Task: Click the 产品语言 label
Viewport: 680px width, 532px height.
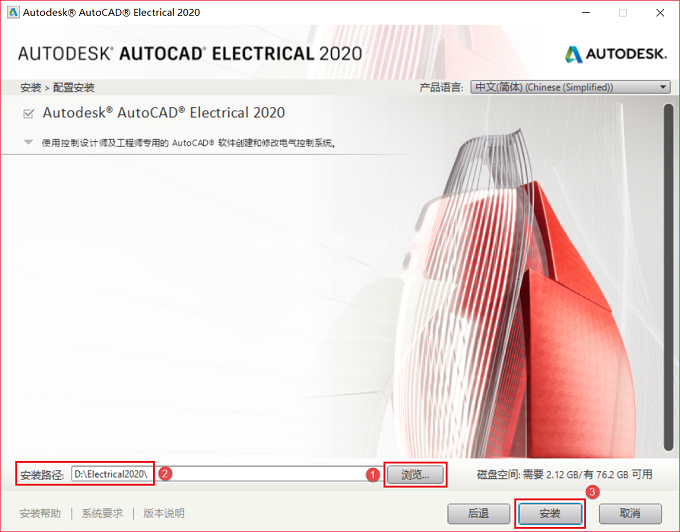Action: point(441,87)
